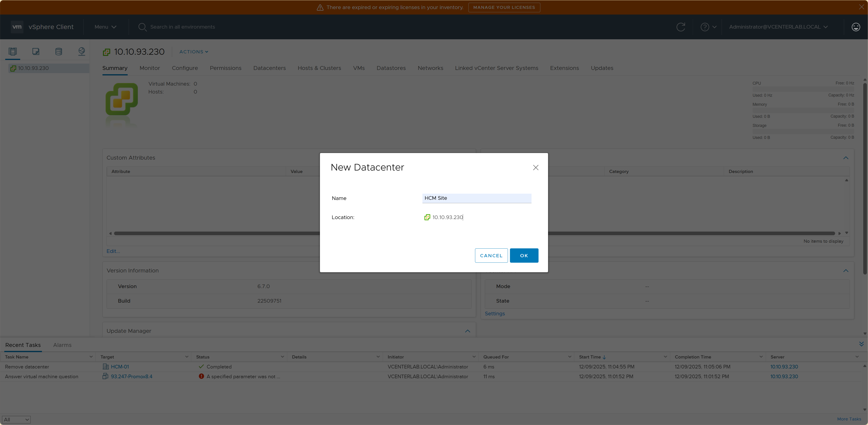Expand the Menu dropdown
This screenshot has height=425, width=868.
coord(105,27)
